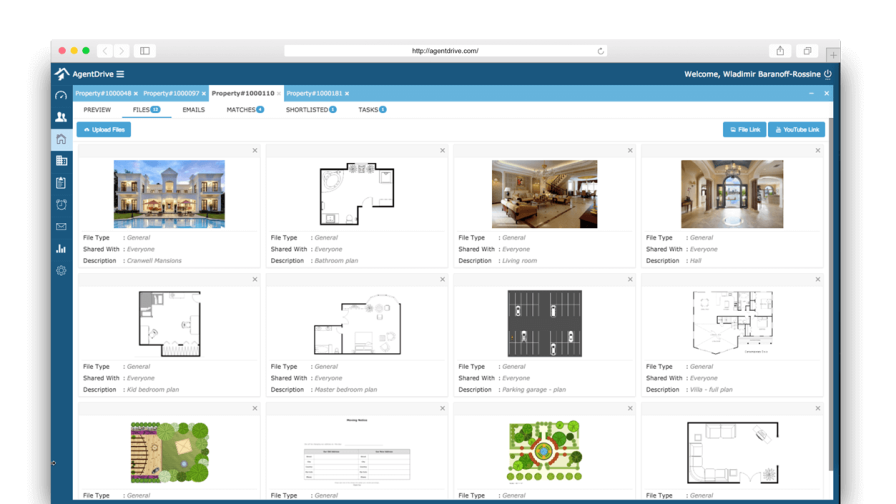Screen dimensions: 896x504
Task: Remove the Cranwell Mansions file card
Action: [x=255, y=150]
